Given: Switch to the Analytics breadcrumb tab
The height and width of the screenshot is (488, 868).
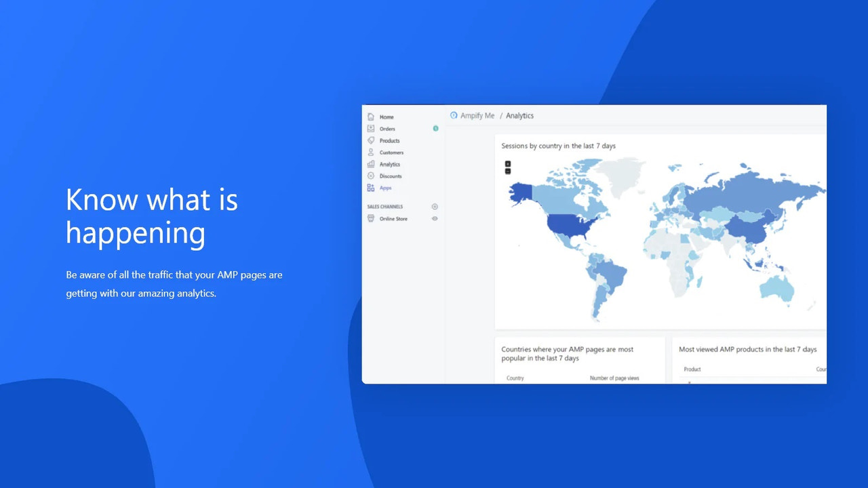Looking at the screenshot, I should (x=519, y=115).
